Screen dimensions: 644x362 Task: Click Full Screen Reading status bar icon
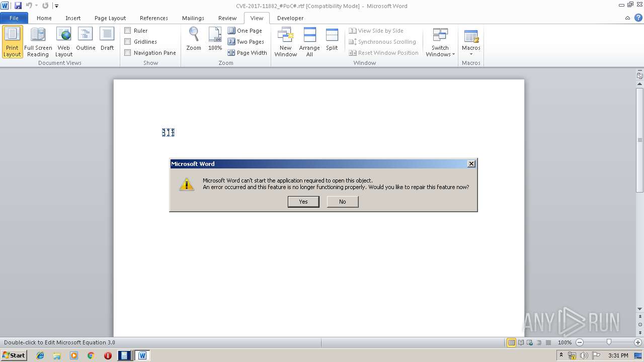tap(521, 342)
